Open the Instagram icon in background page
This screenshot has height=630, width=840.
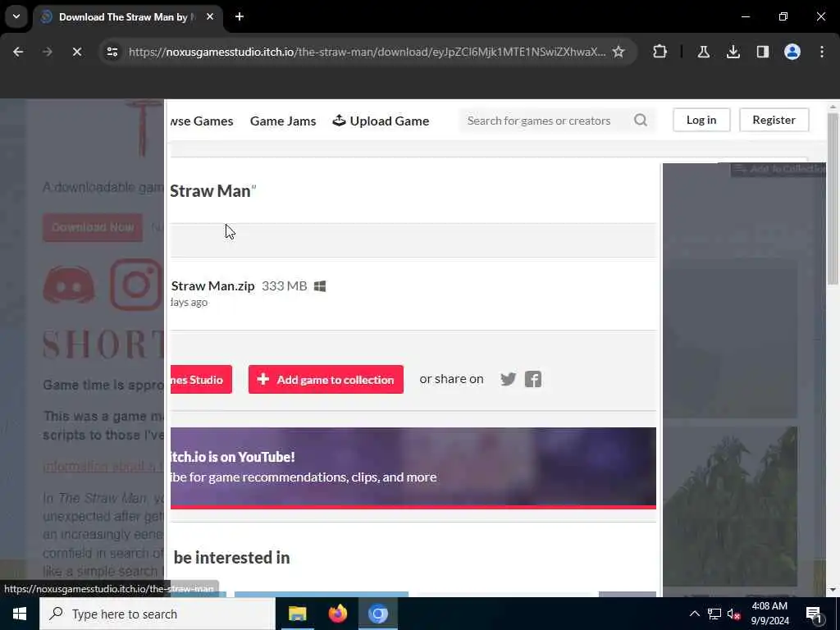coord(136,285)
